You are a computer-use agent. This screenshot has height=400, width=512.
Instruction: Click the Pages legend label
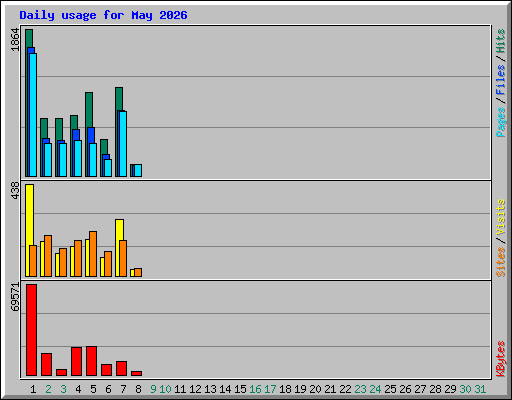pos(501,122)
